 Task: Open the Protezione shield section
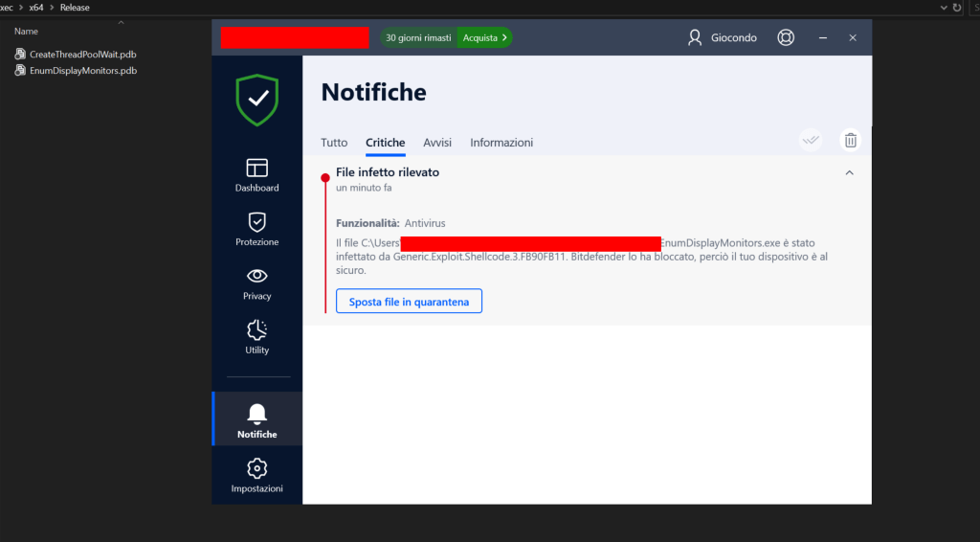256,229
